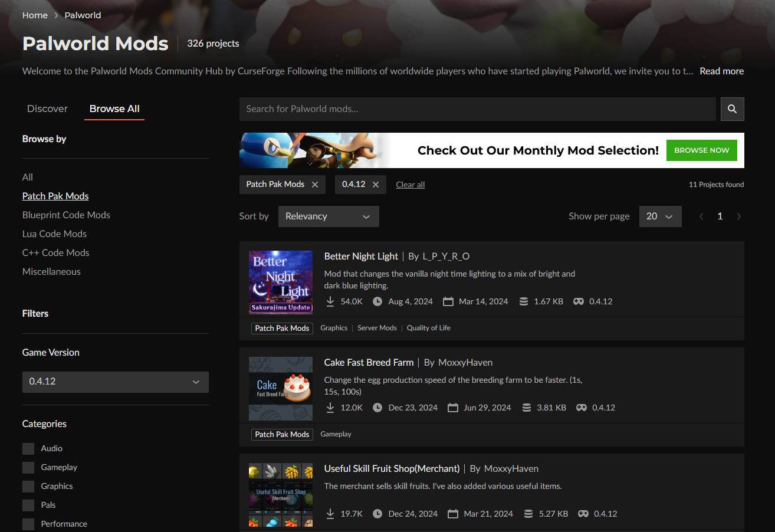Open MoxxyHaven author link on Cake mod
This screenshot has width=775, height=532.
coord(465,362)
